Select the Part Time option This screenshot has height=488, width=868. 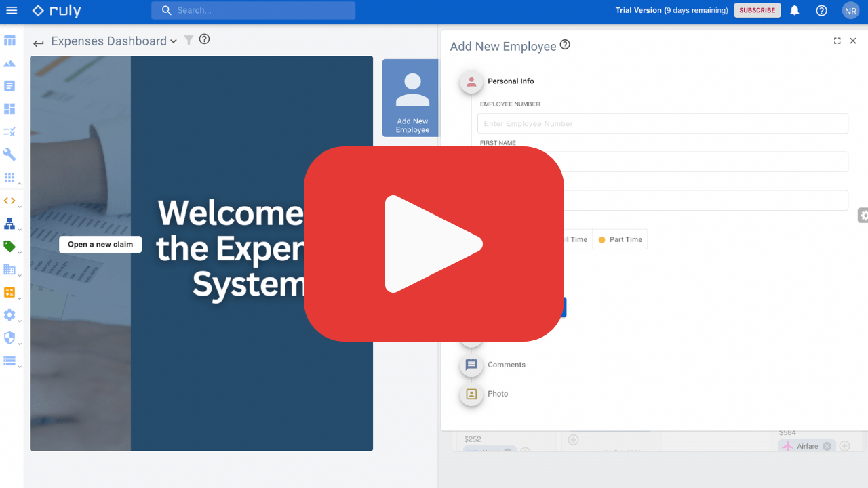620,239
